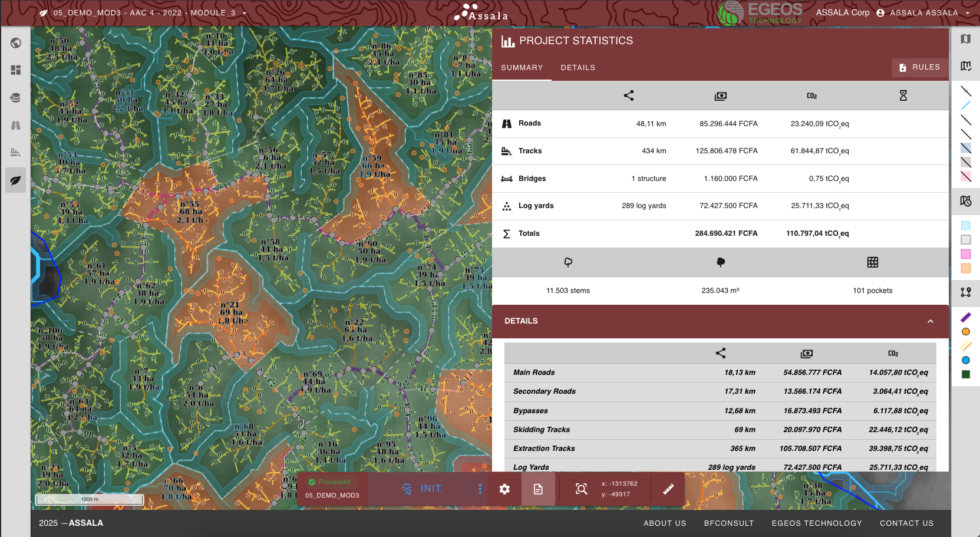Click the dark green square swatch
This screenshot has height=537, width=980.
point(965,374)
